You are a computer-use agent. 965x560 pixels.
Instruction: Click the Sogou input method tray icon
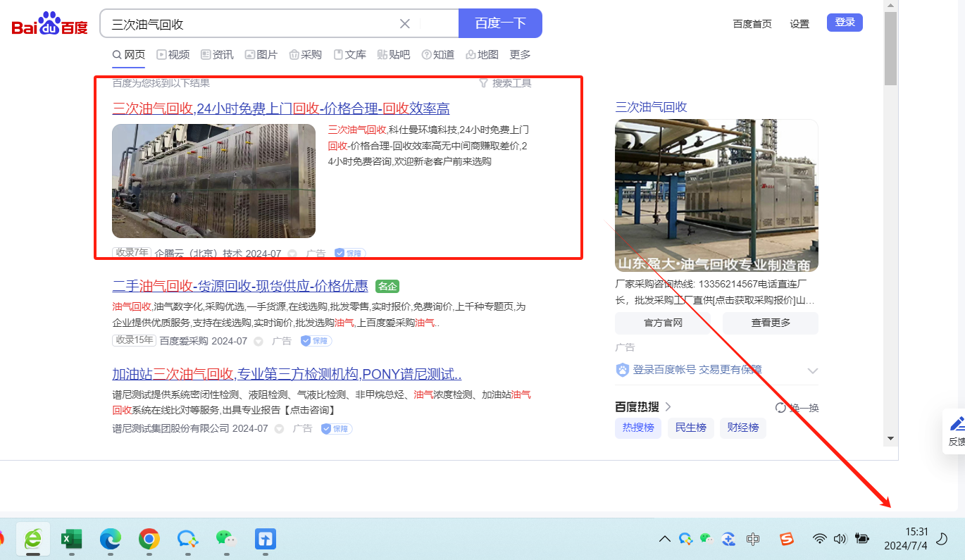786,540
